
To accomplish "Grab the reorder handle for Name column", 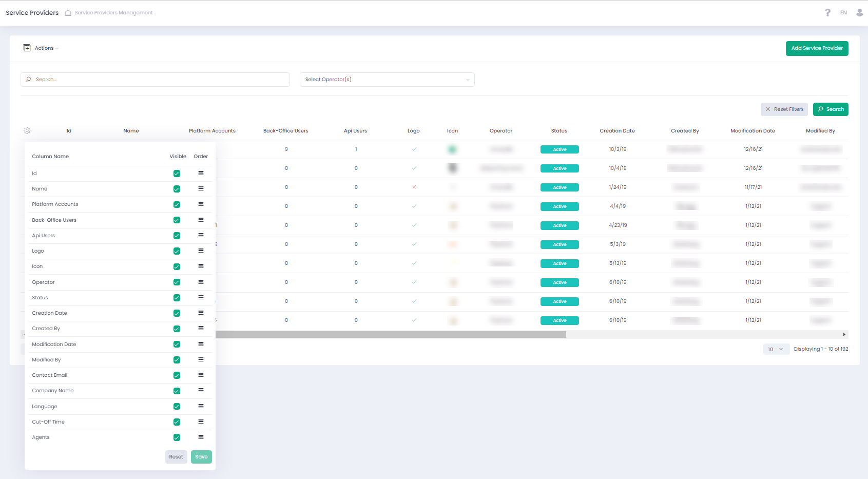I will point(201,189).
